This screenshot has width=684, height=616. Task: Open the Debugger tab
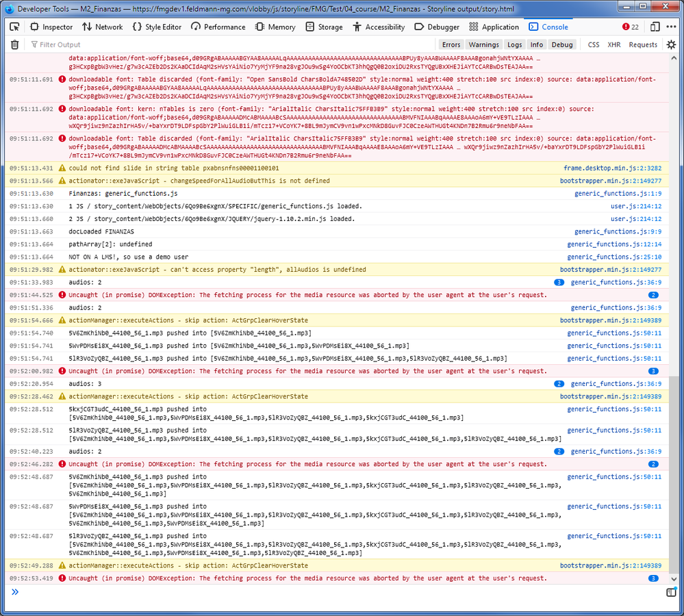[437, 27]
